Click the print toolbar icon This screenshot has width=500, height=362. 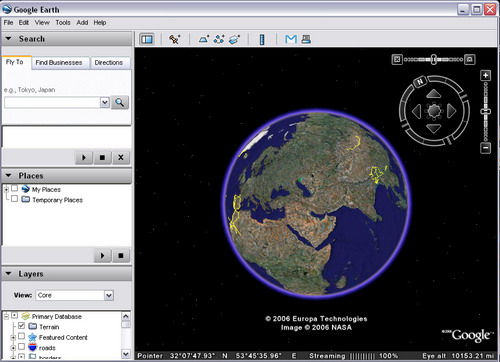pos(306,39)
